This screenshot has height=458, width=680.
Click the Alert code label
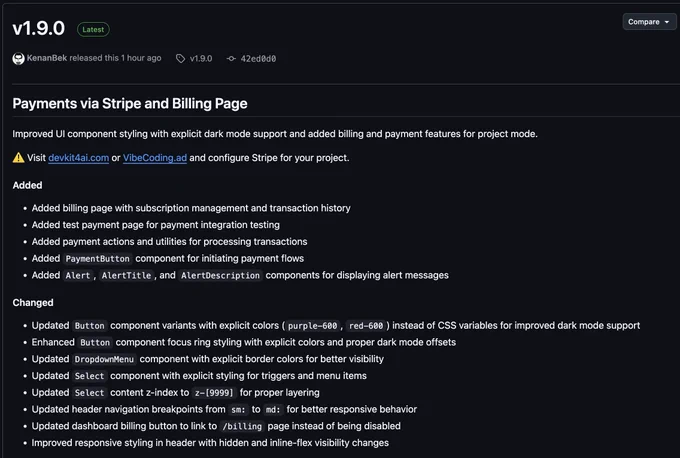tap(78, 275)
